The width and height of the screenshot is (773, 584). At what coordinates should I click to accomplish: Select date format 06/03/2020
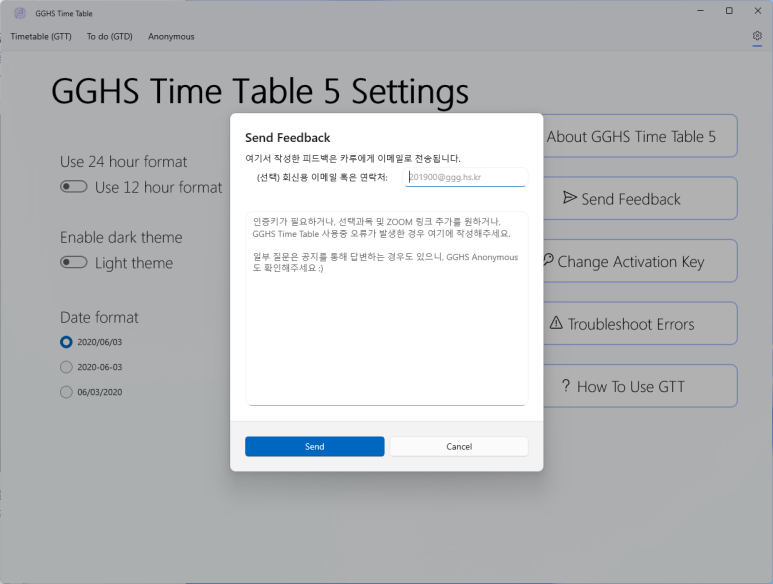click(66, 392)
